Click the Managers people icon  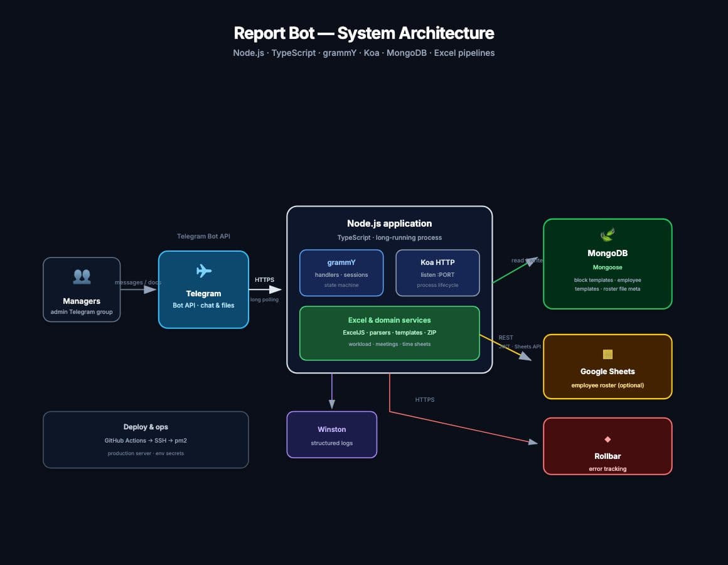[x=82, y=276]
